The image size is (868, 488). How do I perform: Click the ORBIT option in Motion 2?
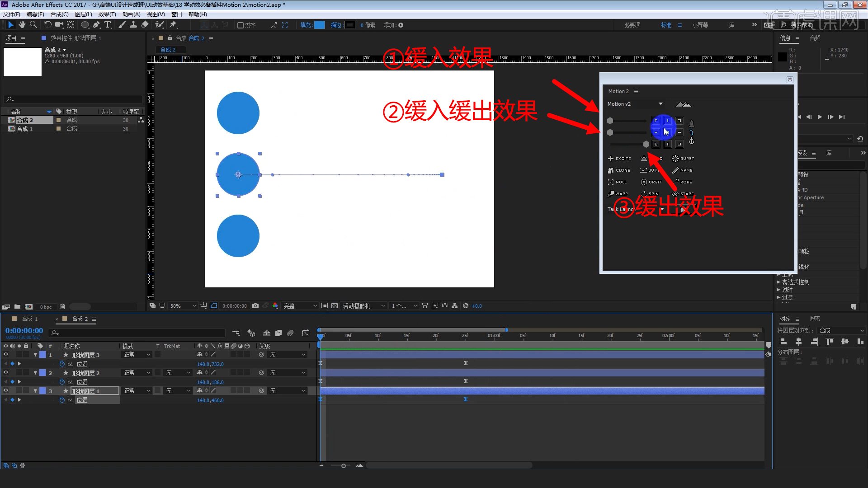[x=651, y=182]
